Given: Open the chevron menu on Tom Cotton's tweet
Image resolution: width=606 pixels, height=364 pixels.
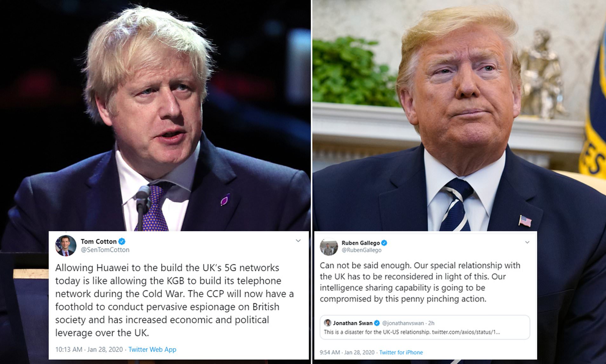Looking at the screenshot, I should (x=298, y=241).
